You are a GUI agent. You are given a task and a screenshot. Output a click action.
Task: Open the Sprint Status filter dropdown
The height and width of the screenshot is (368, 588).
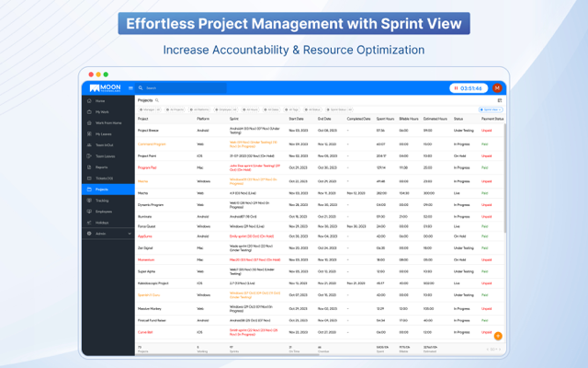339,109
